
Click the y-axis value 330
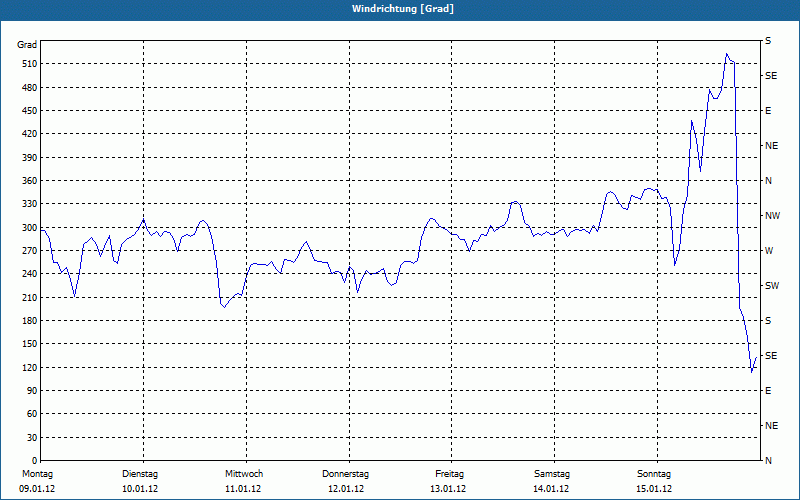coord(30,204)
